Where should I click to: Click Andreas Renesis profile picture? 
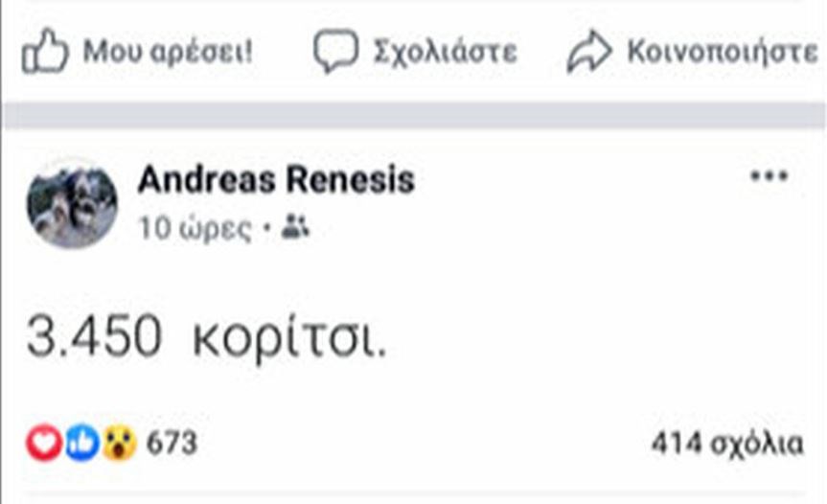(x=72, y=203)
